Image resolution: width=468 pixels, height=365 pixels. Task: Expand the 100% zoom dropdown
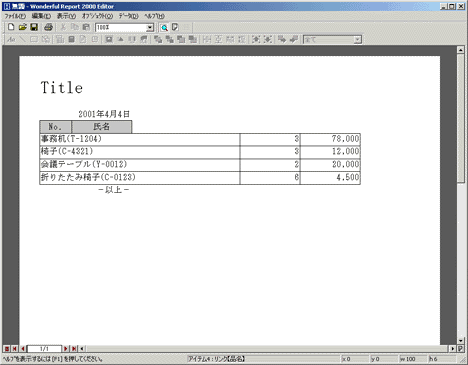coord(150,28)
